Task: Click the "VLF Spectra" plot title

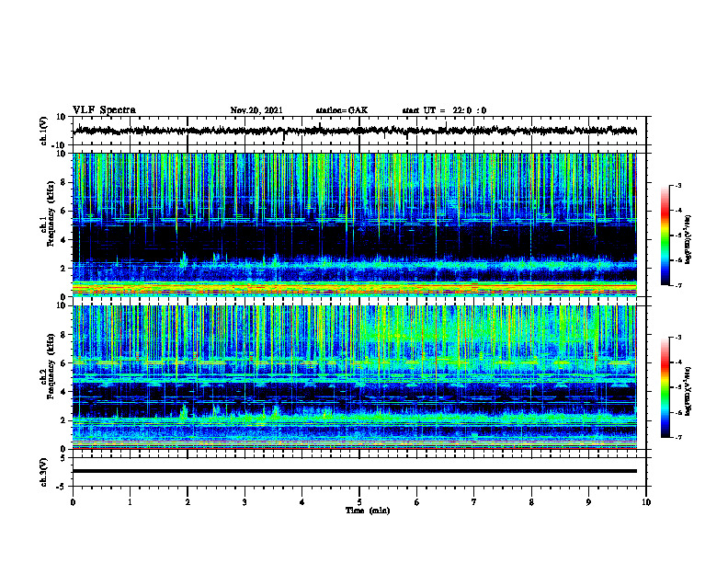Action: 104,110
